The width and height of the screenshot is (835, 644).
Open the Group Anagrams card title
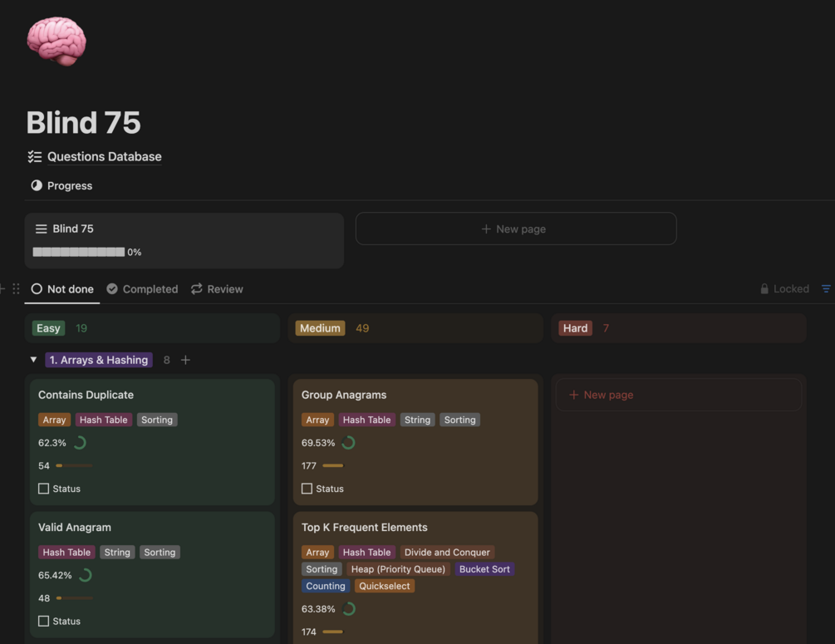(x=344, y=395)
